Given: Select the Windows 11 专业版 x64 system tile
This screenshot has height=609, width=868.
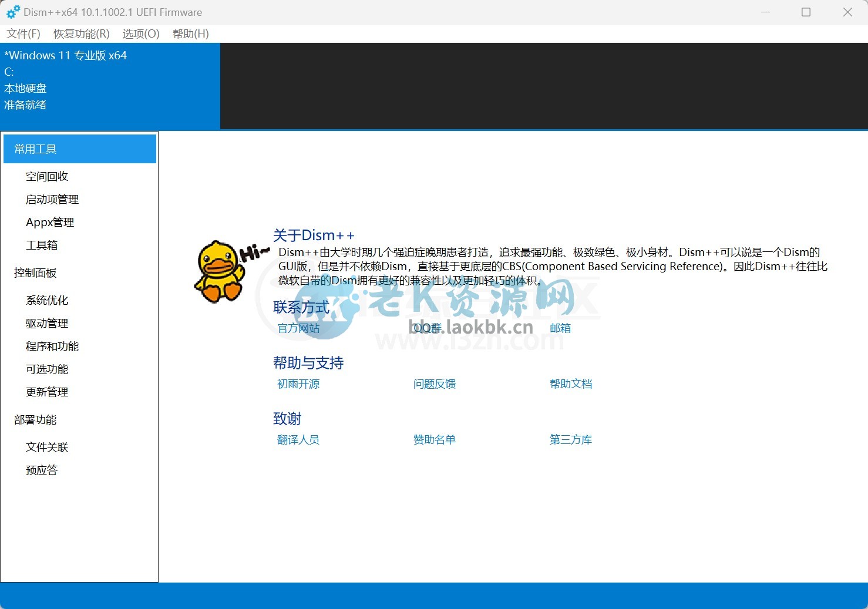Looking at the screenshot, I should tap(110, 86).
